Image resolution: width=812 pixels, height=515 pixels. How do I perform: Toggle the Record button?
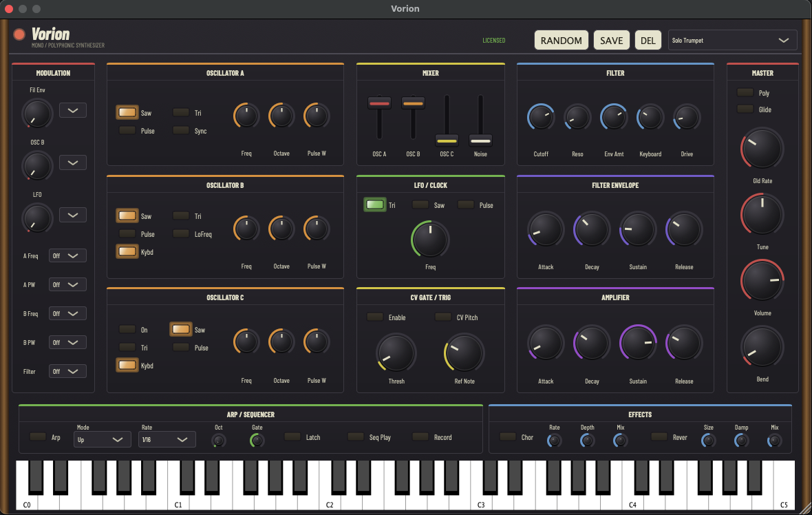pos(420,437)
